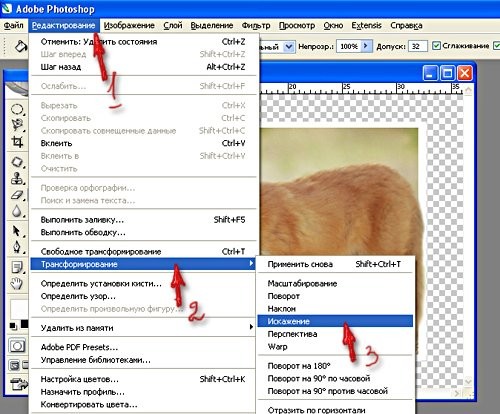This screenshot has width=500, height=414.
Task: Select the Polygonal Lasso tool
Action: (x=17, y=125)
